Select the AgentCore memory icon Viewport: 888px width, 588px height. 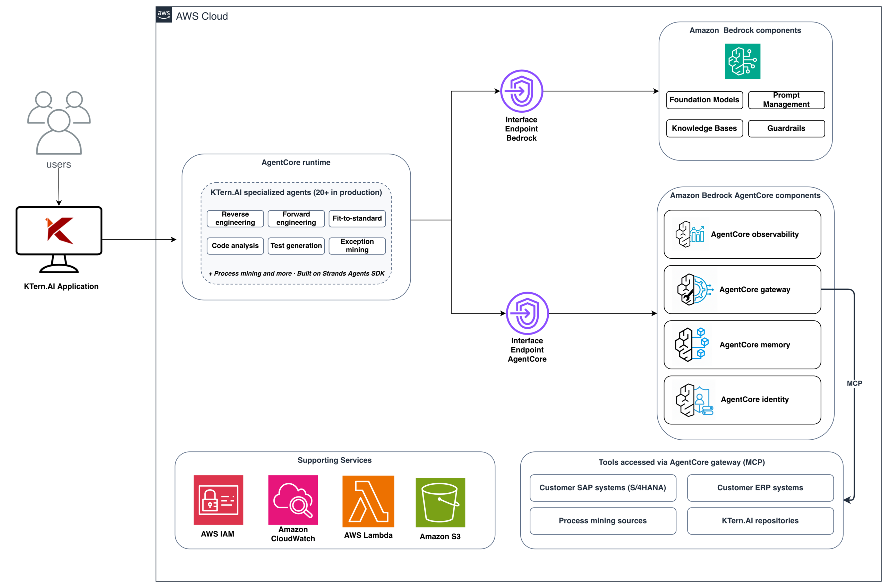click(x=691, y=344)
